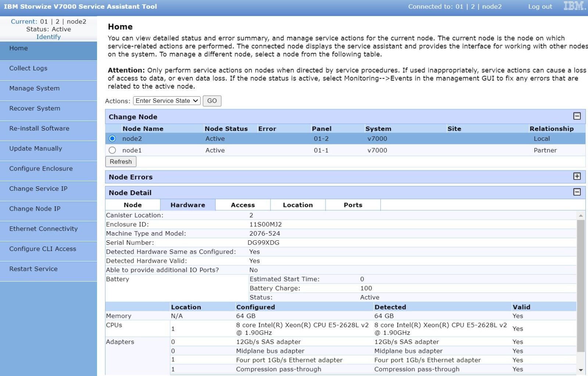Open Collect Logs in sidebar
The image size is (588, 376).
[49, 71]
